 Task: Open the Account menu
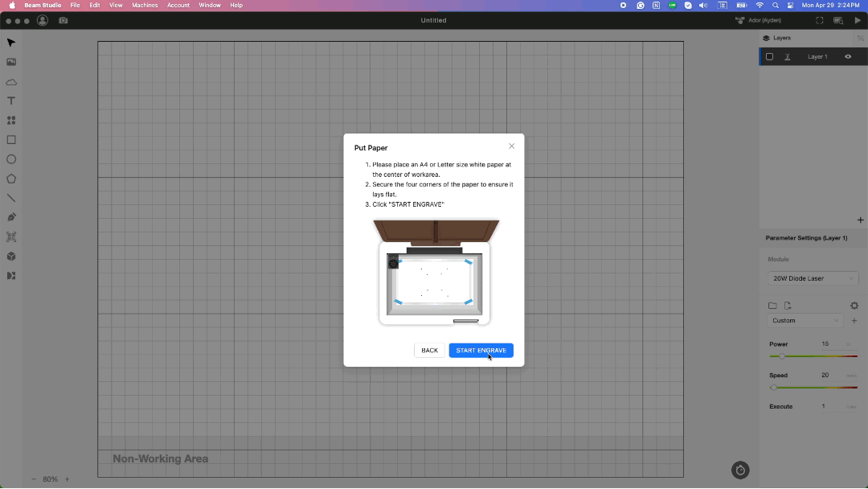point(178,5)
